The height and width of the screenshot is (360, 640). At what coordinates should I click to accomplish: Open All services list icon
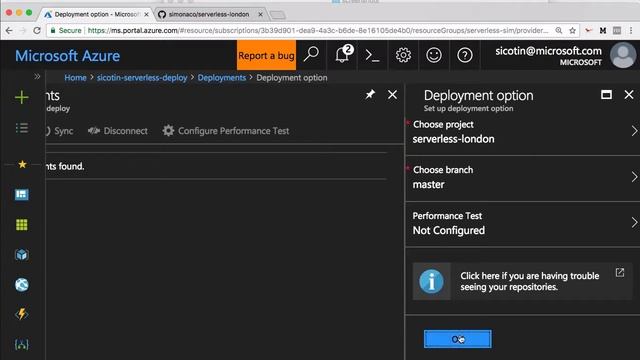(x=22, y=128)
